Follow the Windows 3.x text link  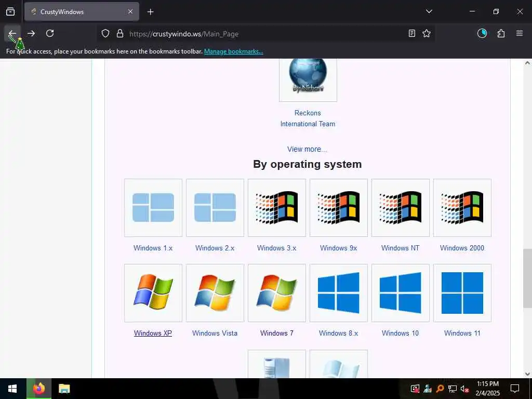click(276, 248)
